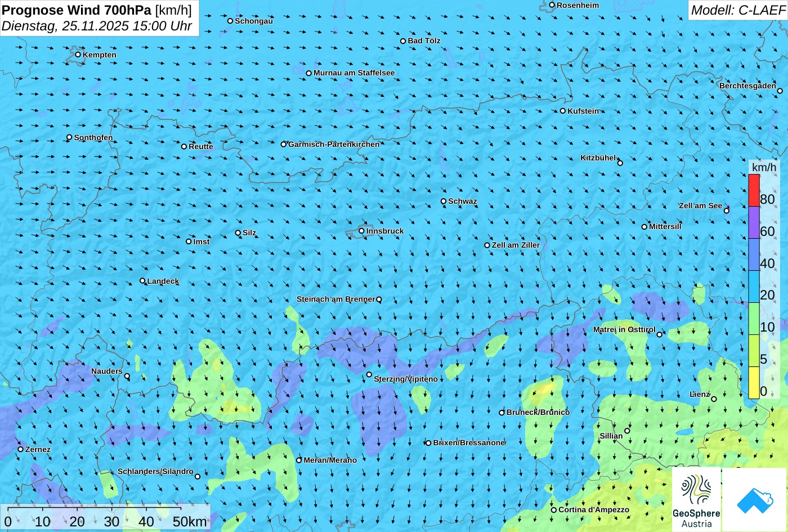Click the yellow 0 km/h legend swatch
788x532 pixels.
pyautogui.click(x=754, y=383)
